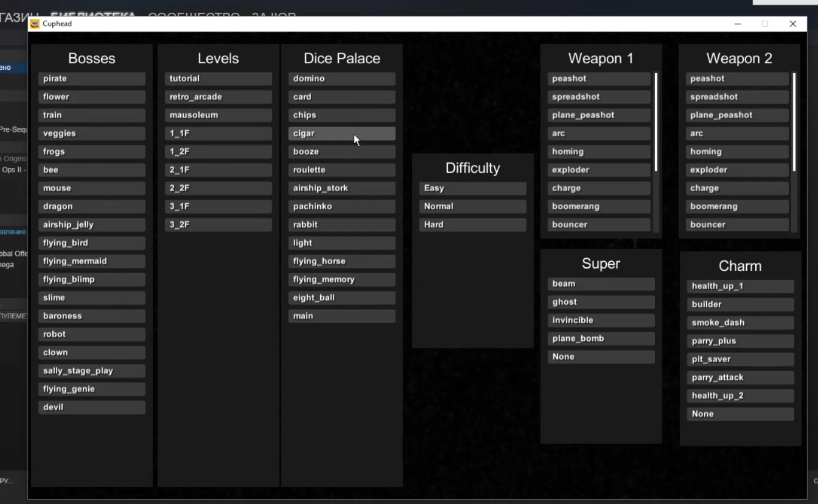Choose booze in Dice Palace
The height and width of the screenshot is (504, 818).
coord(342,152)
